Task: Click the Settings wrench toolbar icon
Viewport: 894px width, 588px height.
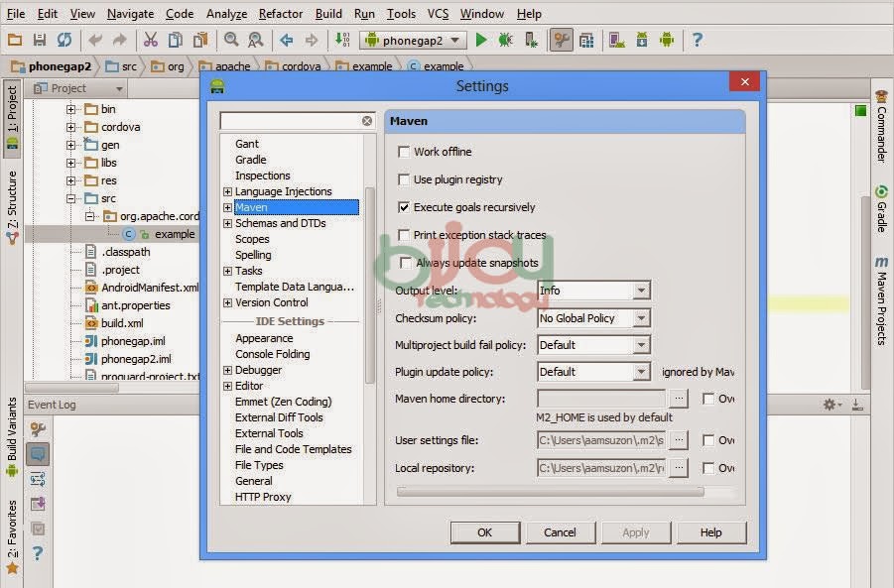Action: point(561,40)
